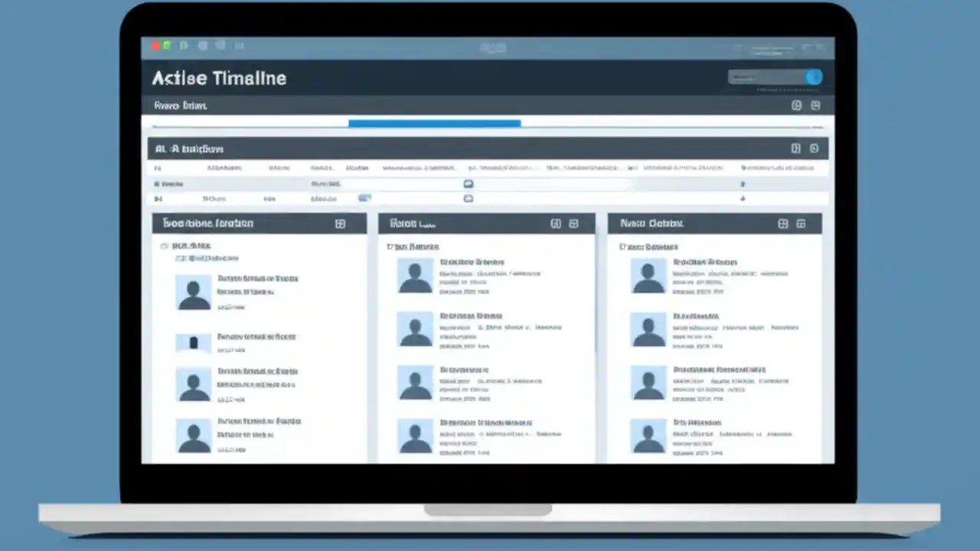
Task: Click the grid icon on Event Information panel header
Action: tap(340, 223)
